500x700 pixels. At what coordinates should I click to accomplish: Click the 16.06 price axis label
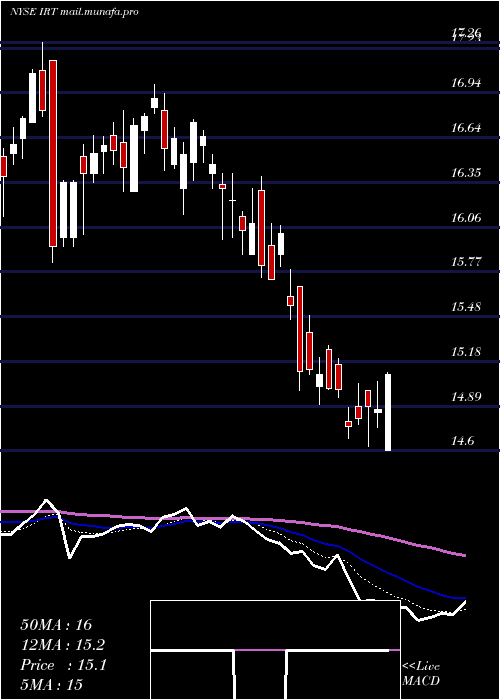[x=466, y=218]
